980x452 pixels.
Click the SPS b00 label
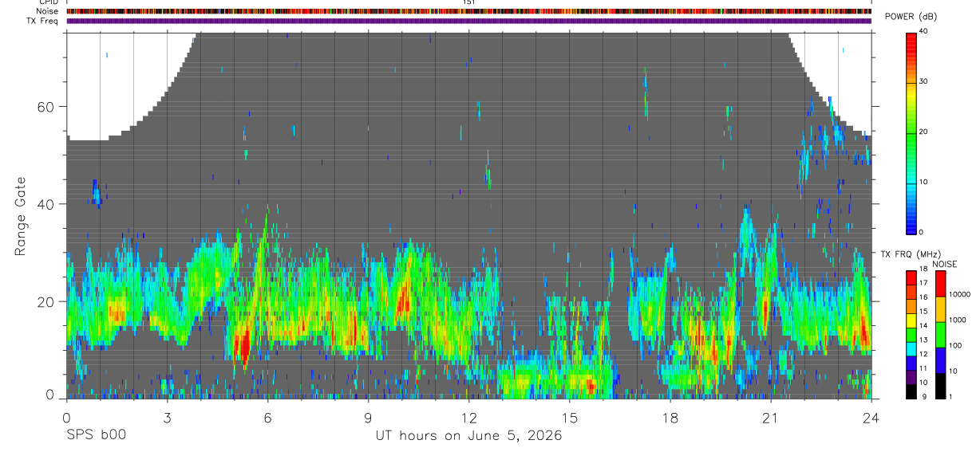pos(96,436)
